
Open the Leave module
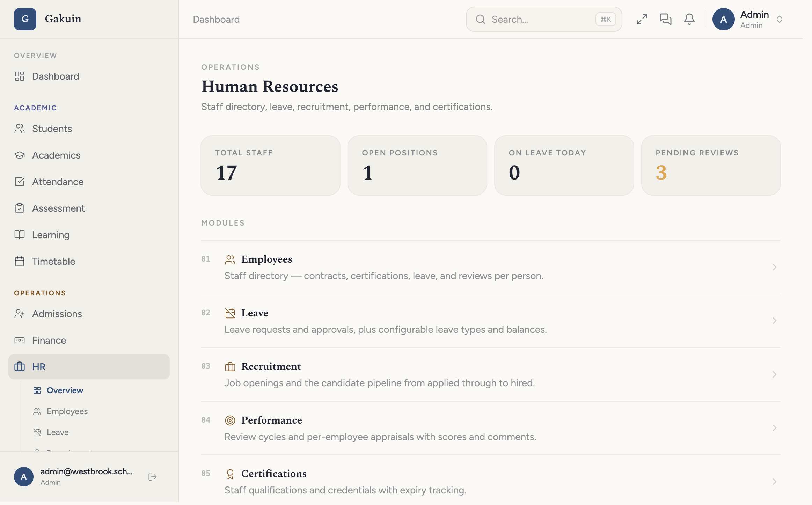[491, 321]
